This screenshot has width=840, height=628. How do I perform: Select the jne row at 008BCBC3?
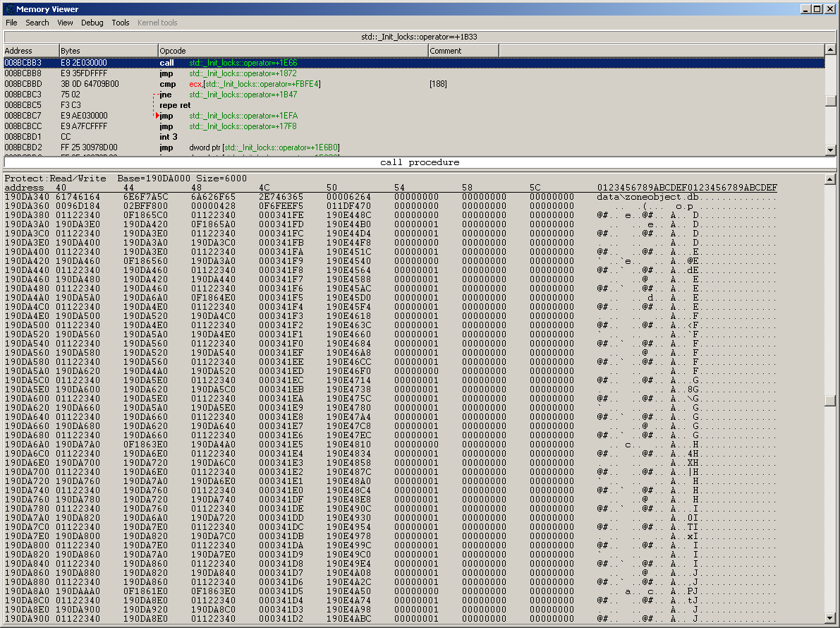(414, 95)
